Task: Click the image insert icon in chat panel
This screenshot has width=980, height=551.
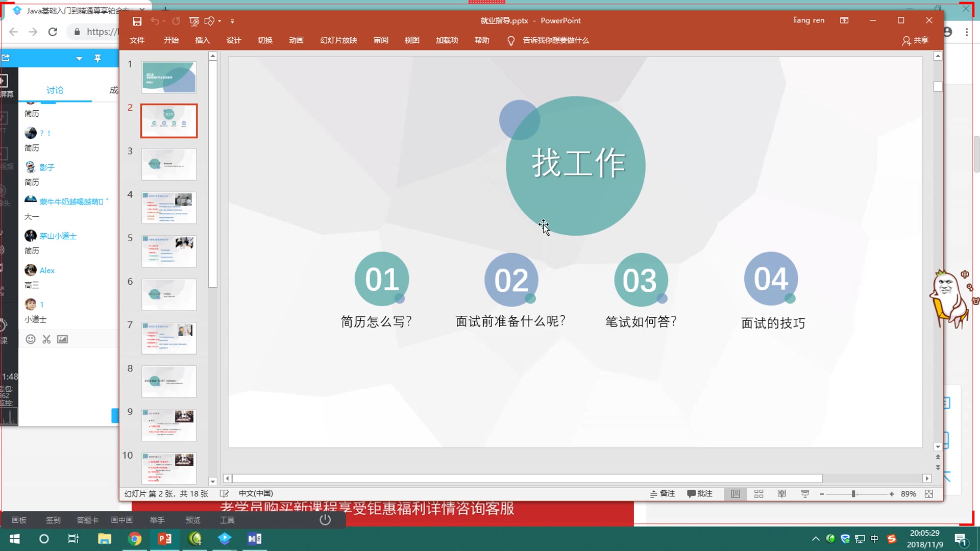Action: click(62, 339)
